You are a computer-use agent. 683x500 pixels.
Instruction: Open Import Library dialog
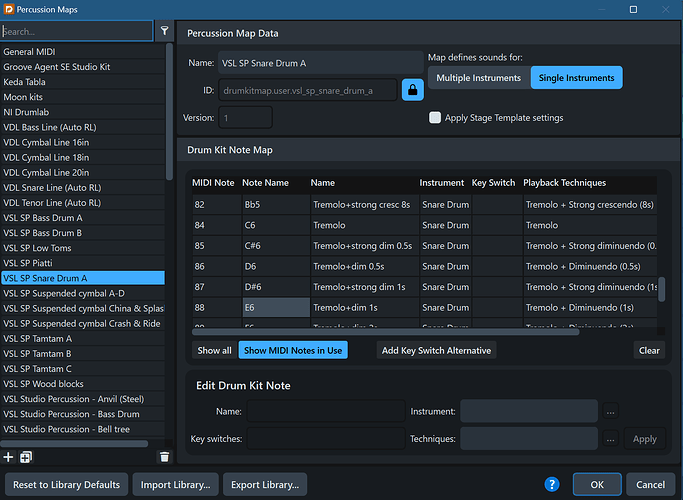click(x=175, y=484)
